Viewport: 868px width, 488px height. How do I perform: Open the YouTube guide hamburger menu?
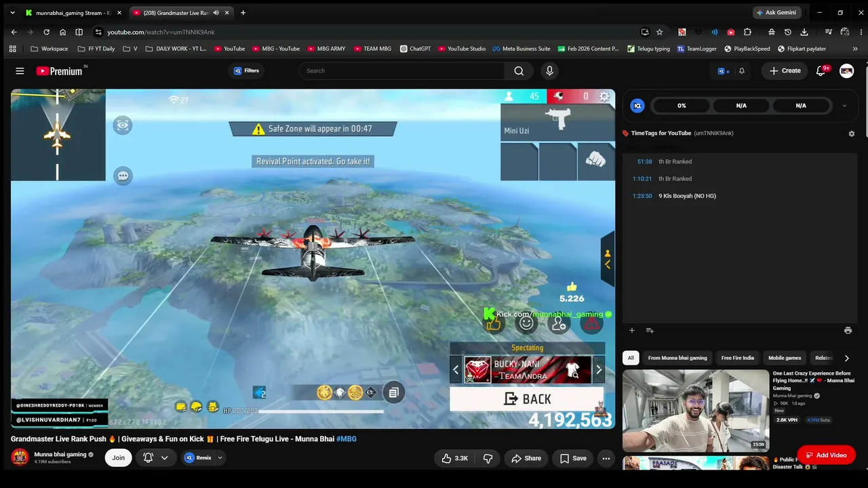pyautogui.click(x=20, y=70)
